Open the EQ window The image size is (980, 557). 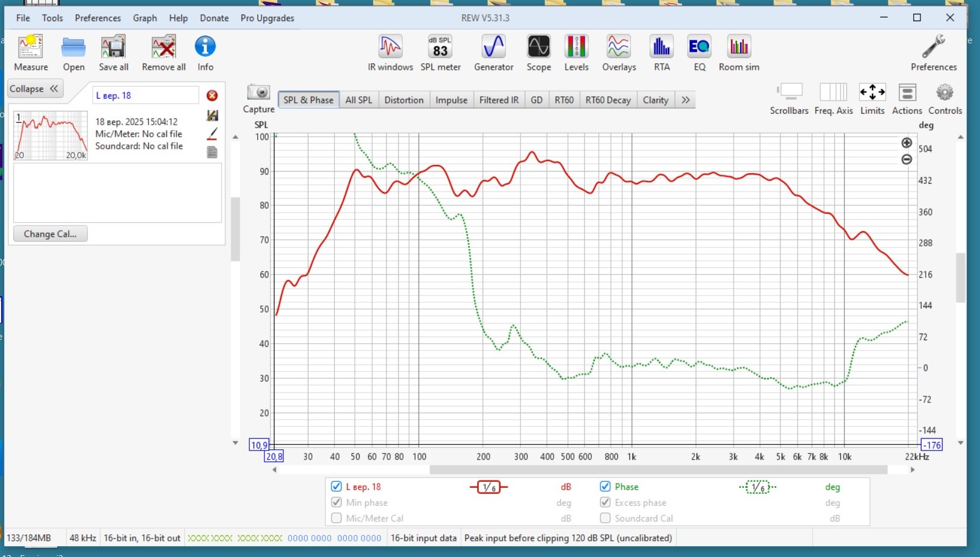click(x=699, y=53)
